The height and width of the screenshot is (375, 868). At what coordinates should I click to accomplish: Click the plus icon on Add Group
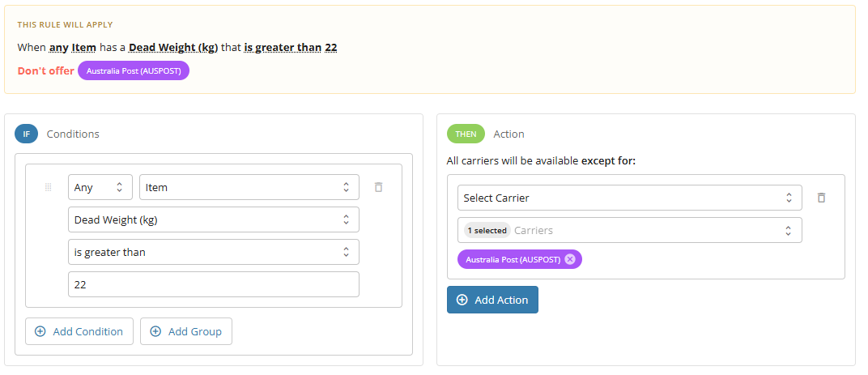[155, 331]
